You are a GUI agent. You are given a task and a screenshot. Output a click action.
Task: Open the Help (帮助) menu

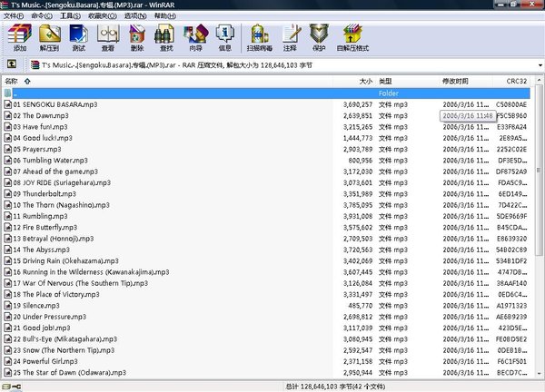click(165, 16)
